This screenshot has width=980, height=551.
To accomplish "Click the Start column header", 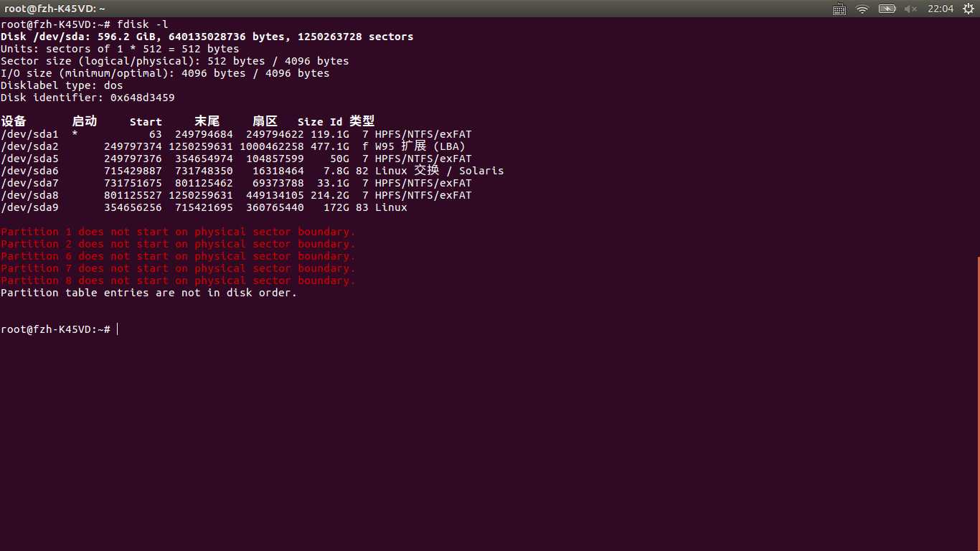I will tap(146, 122).
